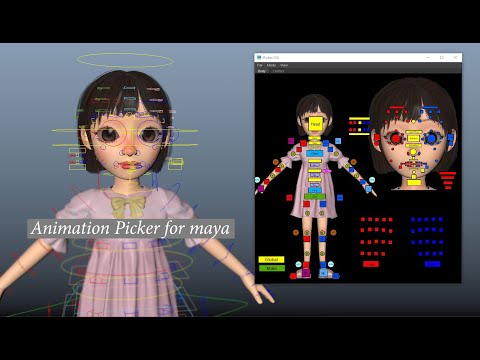Screen dimensions: 480x360
Task: Select the halo curve above the viewport character's head
Action: click(125, 60)
